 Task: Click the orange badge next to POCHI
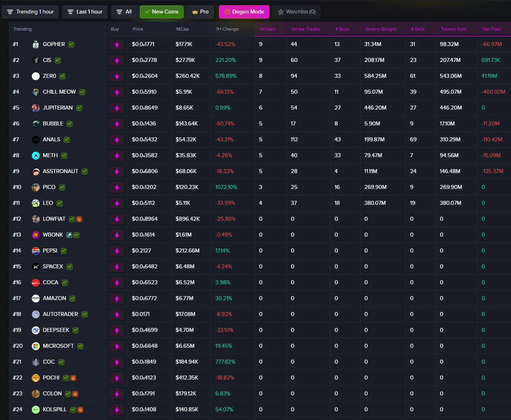coord(73,378)
